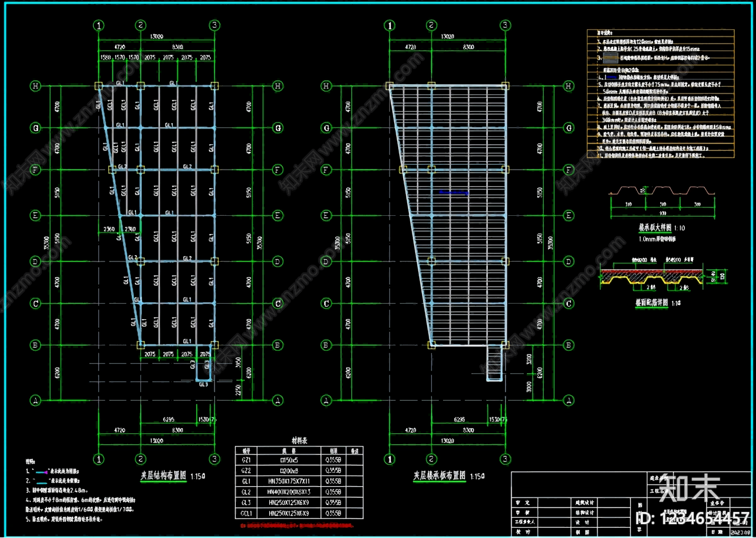756x538 pixels.
Task: Select the 2250 dimension beside the stair frame
Action: pyautogui.click(x=238, y=390)
